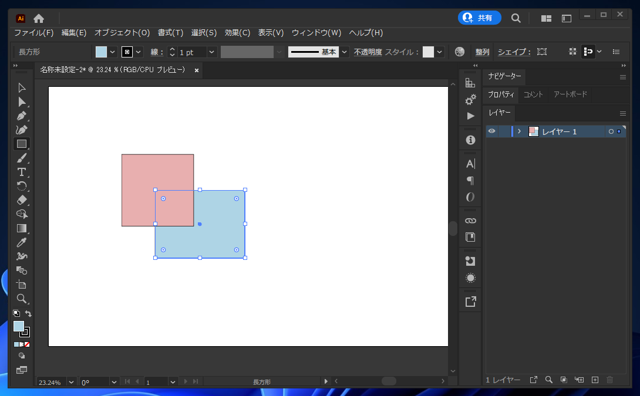Image resolution: width=640 pixels, height=396 pixels.
Task: Open the search magnifier at top
Action: point(516,18)
